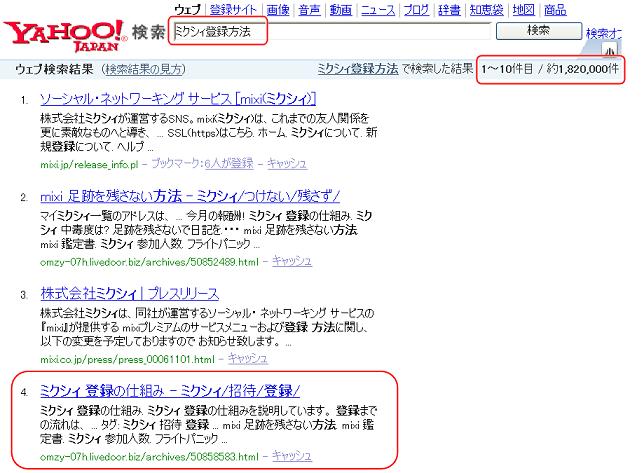Image resolution: width=644 pixels, height=473 pixels.
Task: Click the URL text mixi.jp/release_info.pl
Action: coord(89,165)
